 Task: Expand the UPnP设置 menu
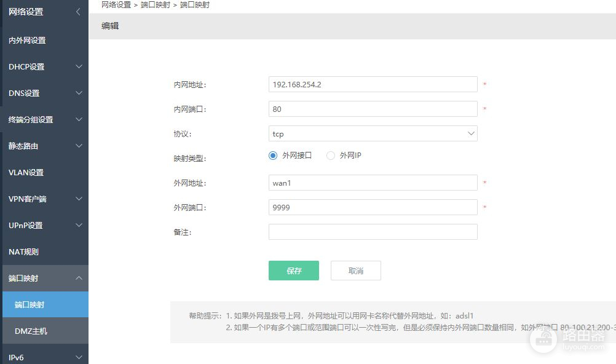point(79,225)
